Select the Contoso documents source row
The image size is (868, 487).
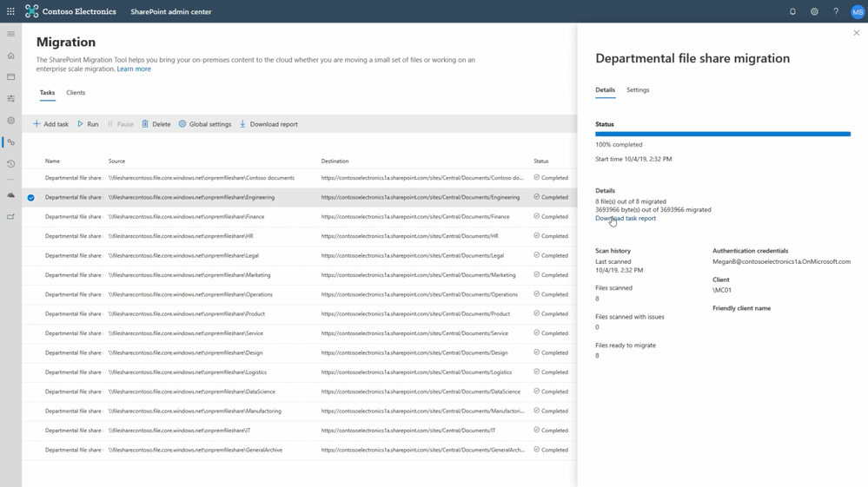coord(202,178)
